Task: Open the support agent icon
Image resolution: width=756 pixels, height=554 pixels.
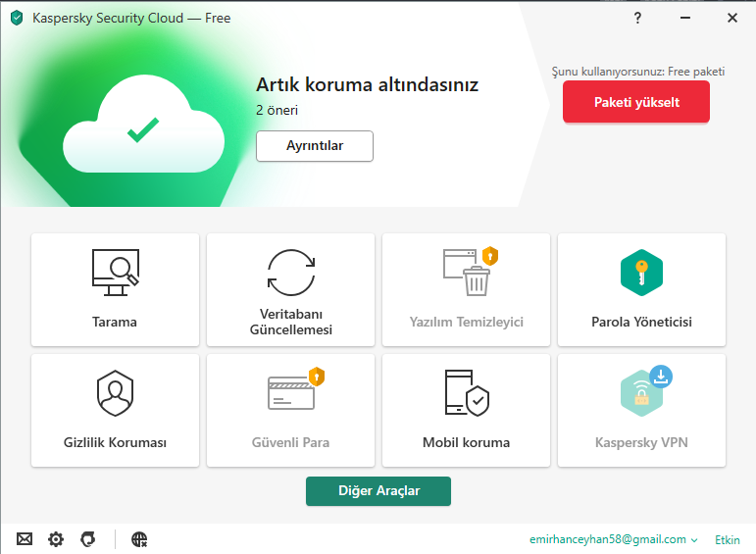Action: pos(87,539)
